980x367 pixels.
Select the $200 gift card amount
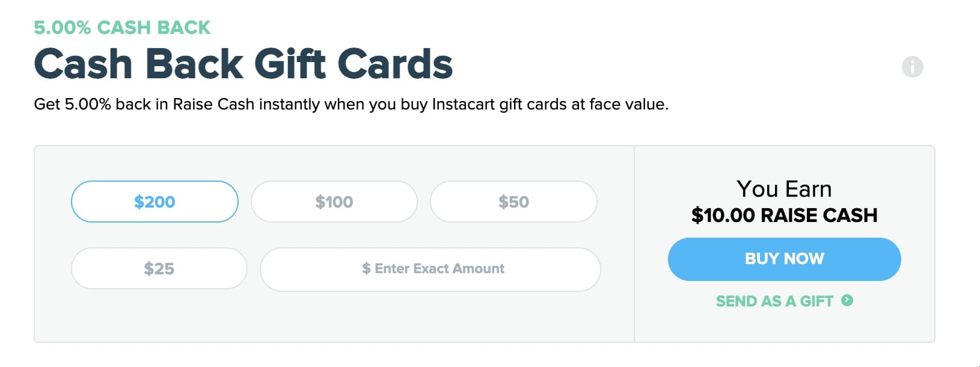155,202
